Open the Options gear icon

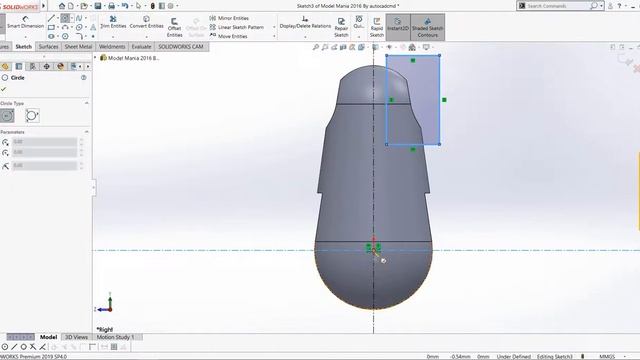(171, 6)
